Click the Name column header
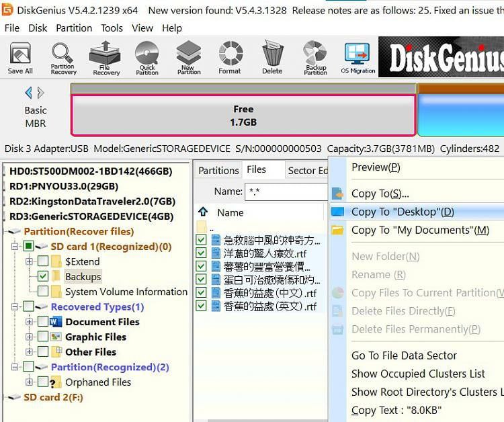504x422 pixels. coord(230,212)
